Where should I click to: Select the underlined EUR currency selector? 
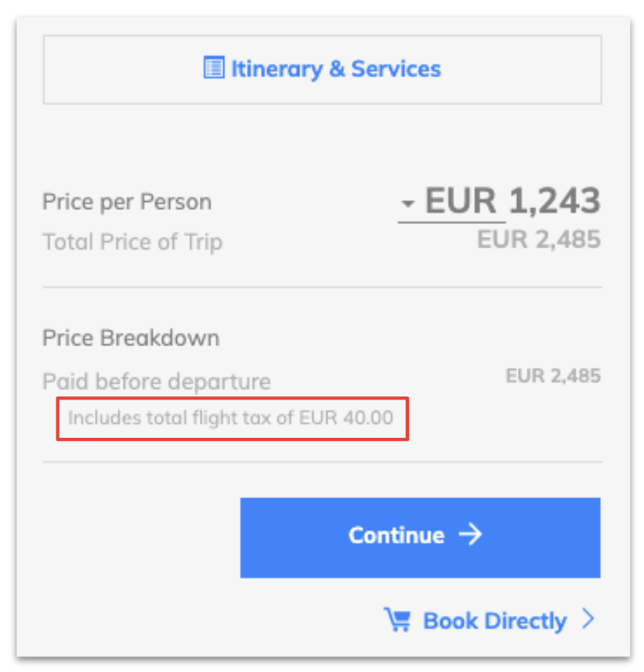[451, 202]
